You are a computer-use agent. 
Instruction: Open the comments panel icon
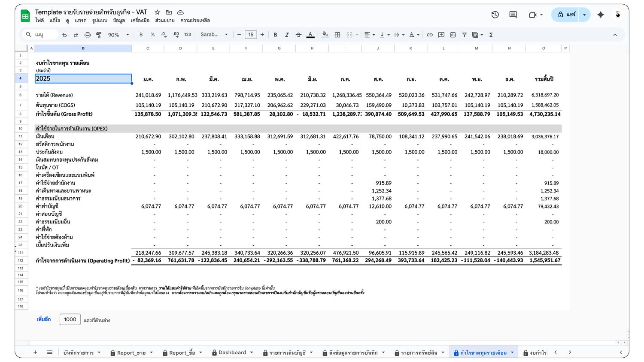click(x=513, y=15)
